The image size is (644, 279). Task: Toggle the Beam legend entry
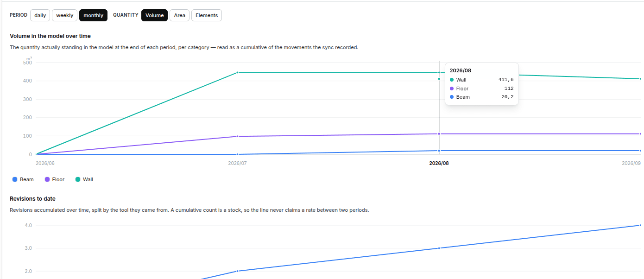coord(23,179)
